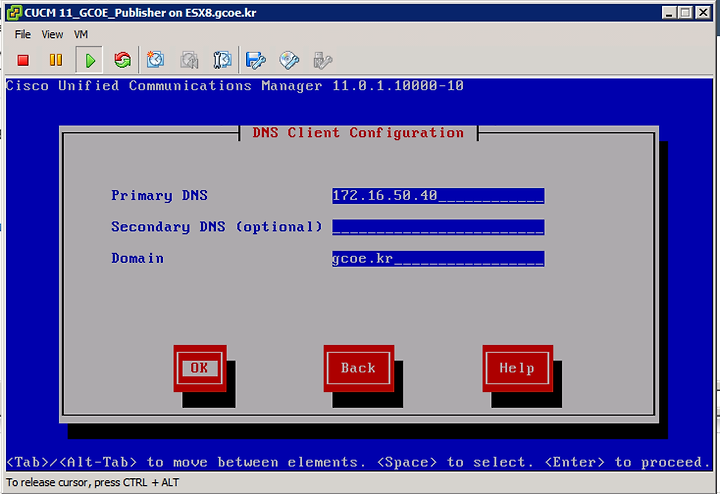Click the red Power Off stop icon

tap(23, 60)
